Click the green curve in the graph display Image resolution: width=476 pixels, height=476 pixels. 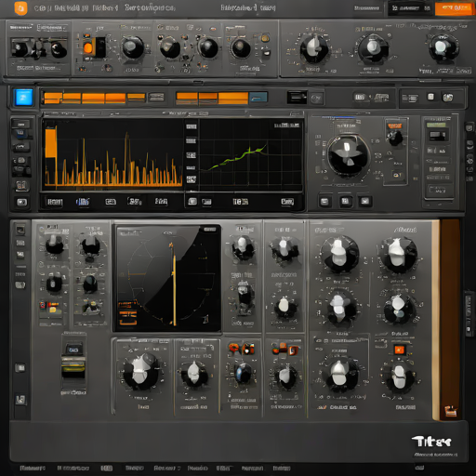pos(237,158)
